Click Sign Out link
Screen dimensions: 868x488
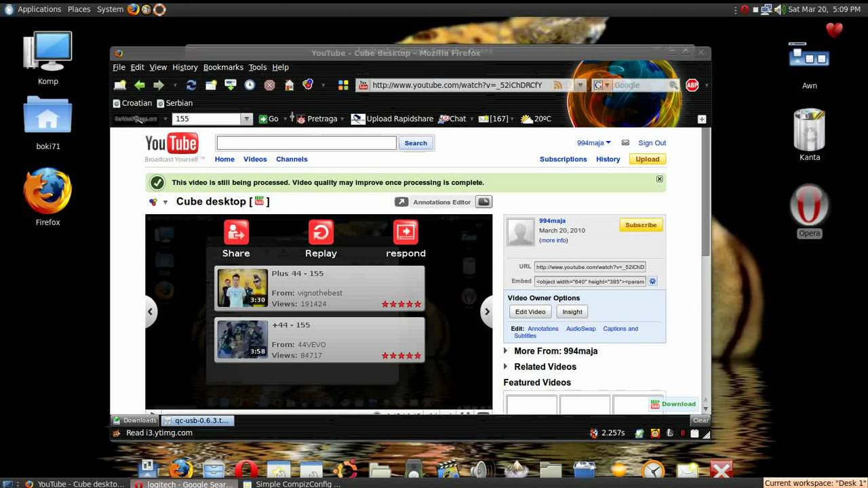(652, 143)
